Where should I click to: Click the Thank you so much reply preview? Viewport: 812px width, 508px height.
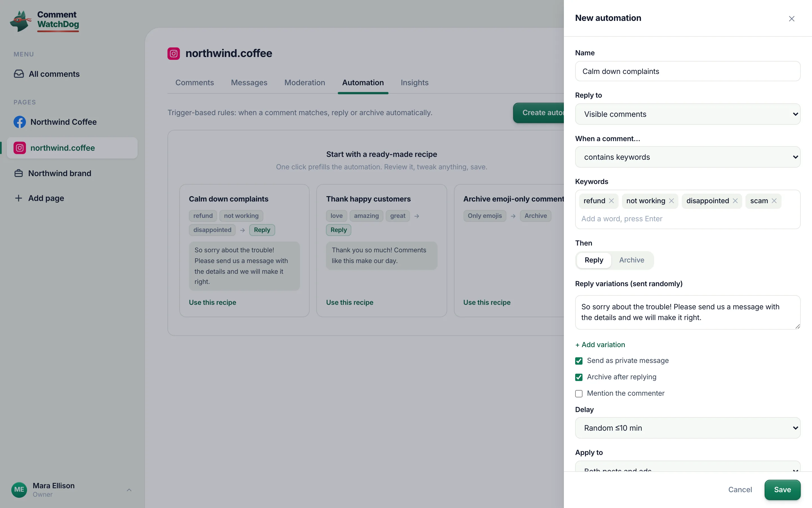click(381, 256)
